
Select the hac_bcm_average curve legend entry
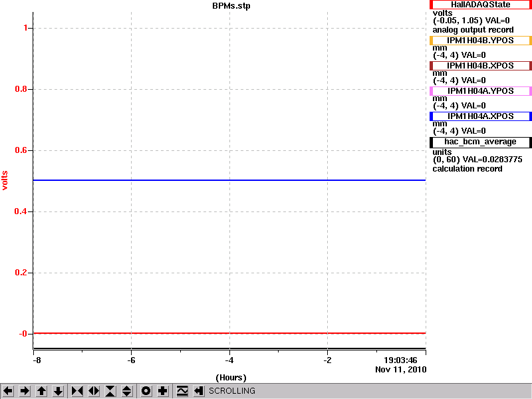click(480, 142)
